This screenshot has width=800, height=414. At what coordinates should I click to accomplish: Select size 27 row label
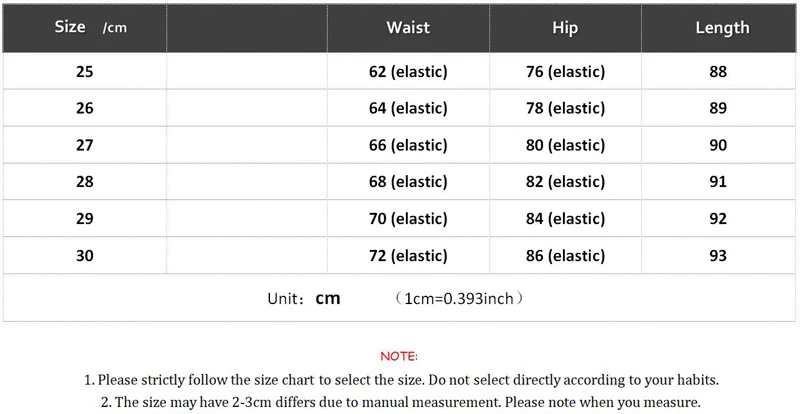pyautogui.click(x=84, y=145)
